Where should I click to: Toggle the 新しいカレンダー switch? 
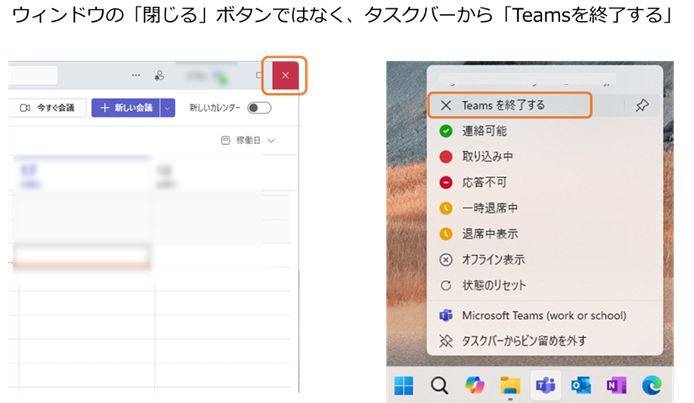(x=259, y=107)
